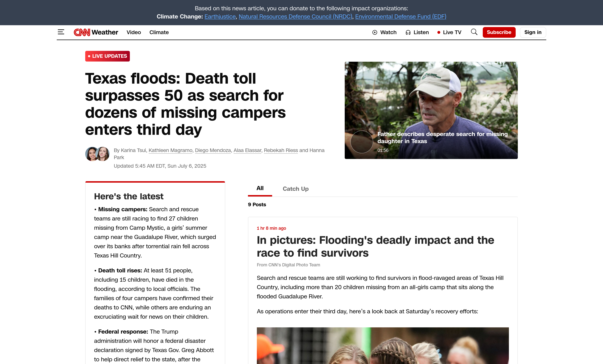603x364 pixels.
Task: Open Environmental Defense Fund link
Action: 401,16
